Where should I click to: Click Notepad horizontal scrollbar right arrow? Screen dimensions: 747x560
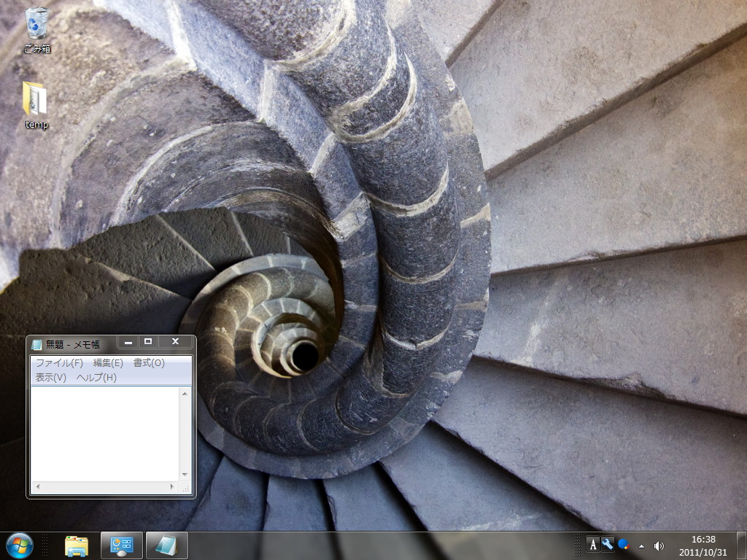[x=172, y=486]
